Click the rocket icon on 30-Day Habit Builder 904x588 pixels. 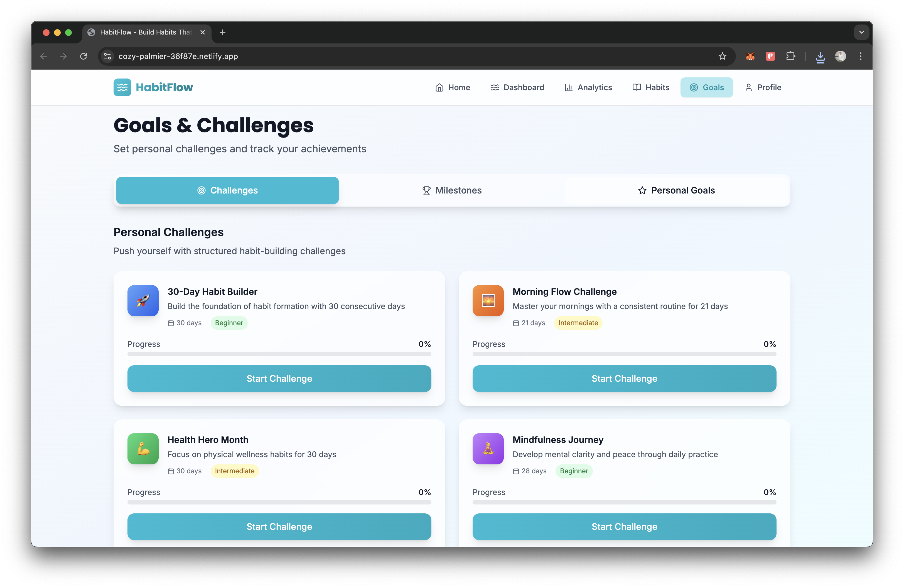pos(143,300)
